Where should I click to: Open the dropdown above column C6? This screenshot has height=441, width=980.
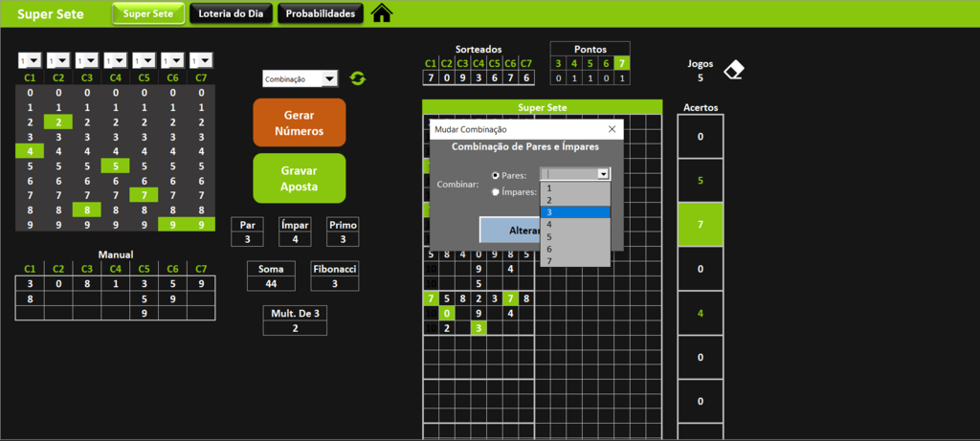(x=177, y=60)
